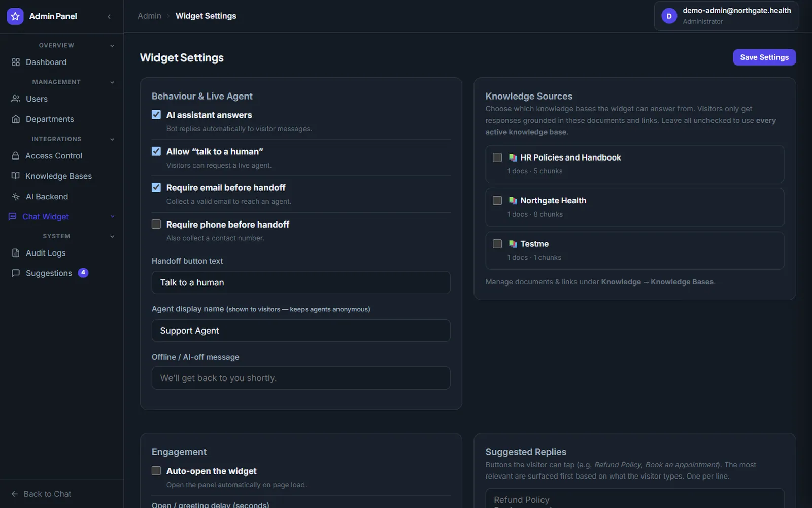Check the Testme knowledge source

click(x=497, y=244)
